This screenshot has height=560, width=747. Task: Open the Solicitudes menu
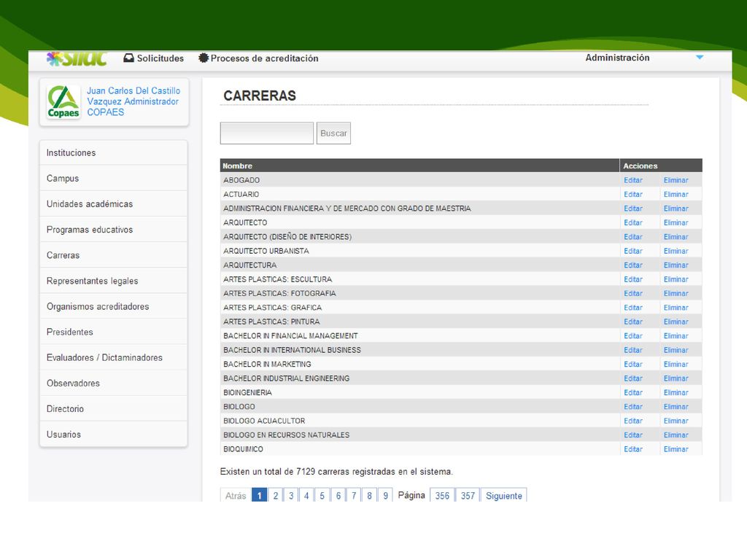[160, 58]
